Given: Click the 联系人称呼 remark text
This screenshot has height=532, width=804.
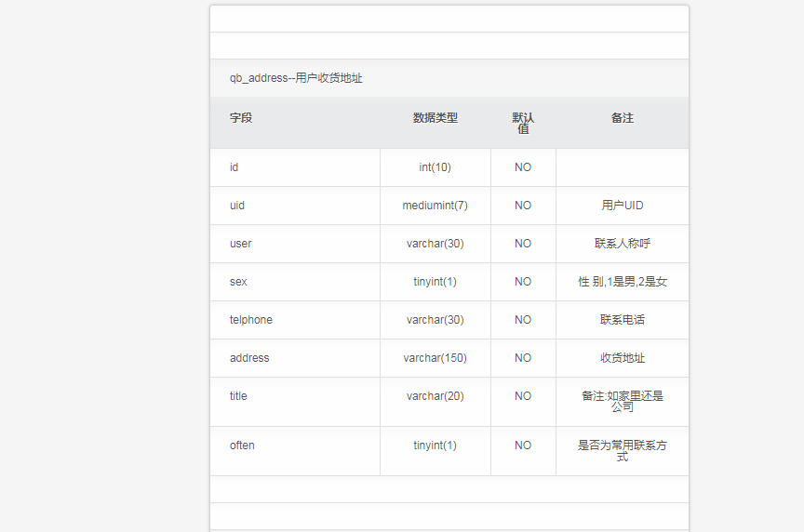Looking at the screenshot, I should coord(623,244).
